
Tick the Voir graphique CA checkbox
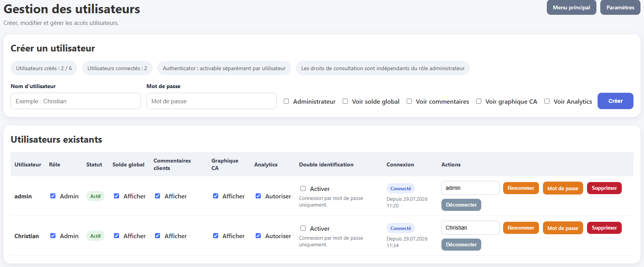point(479,101)
